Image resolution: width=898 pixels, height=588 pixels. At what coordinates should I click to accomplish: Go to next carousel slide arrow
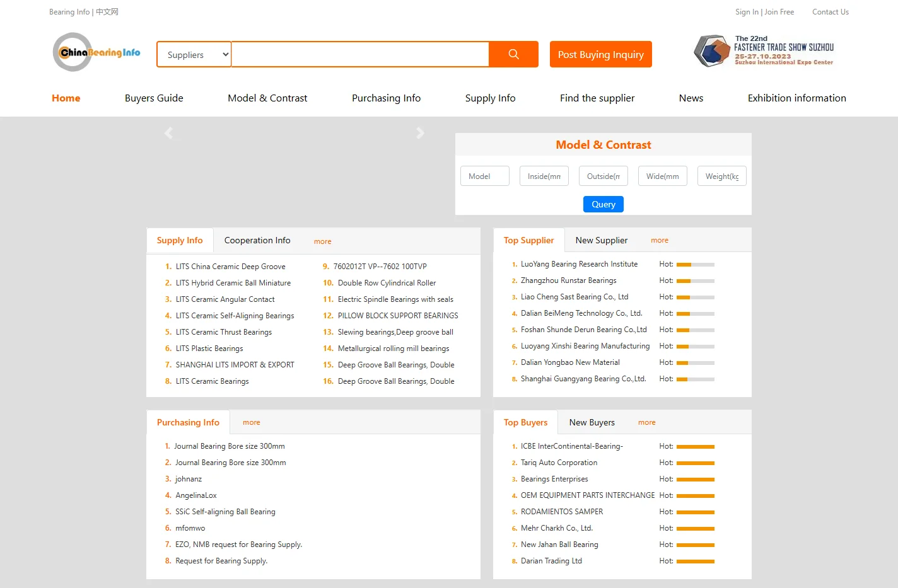(x=420, y=133)
